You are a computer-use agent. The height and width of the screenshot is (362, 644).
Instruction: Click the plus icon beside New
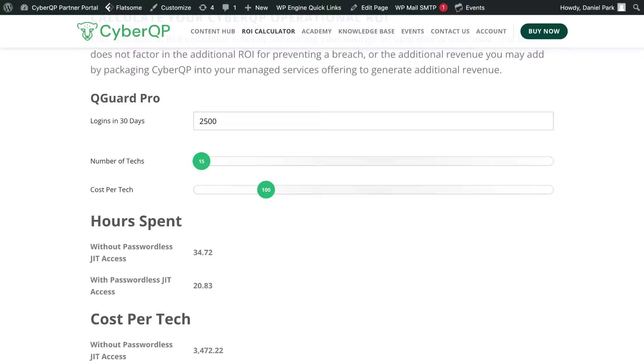tap(248, 7)
